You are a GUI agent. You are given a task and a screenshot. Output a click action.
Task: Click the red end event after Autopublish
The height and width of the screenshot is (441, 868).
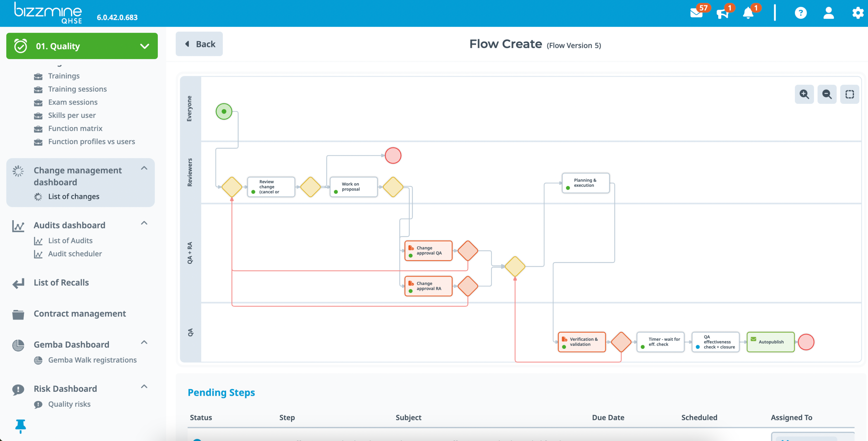[806, 342]
